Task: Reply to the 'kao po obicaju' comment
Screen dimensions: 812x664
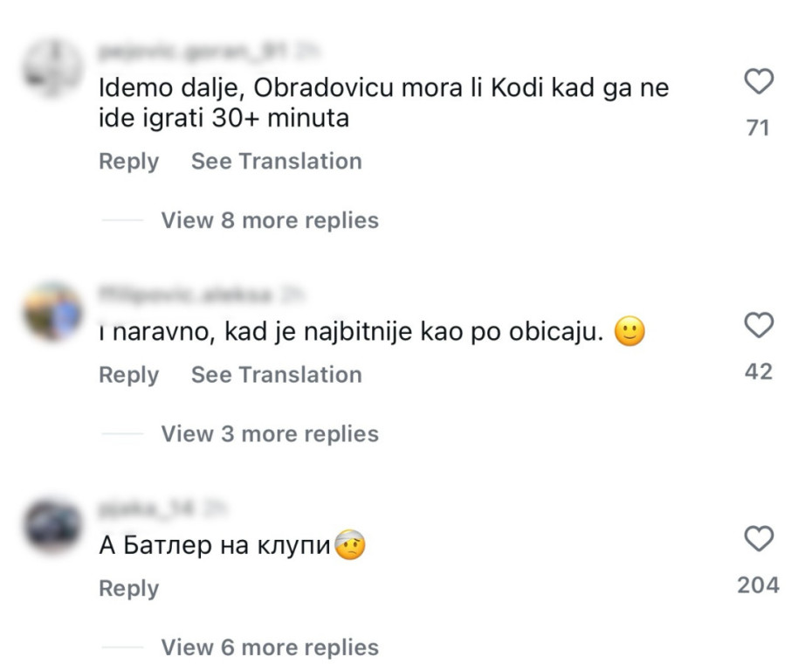Action: coord(128,375)
